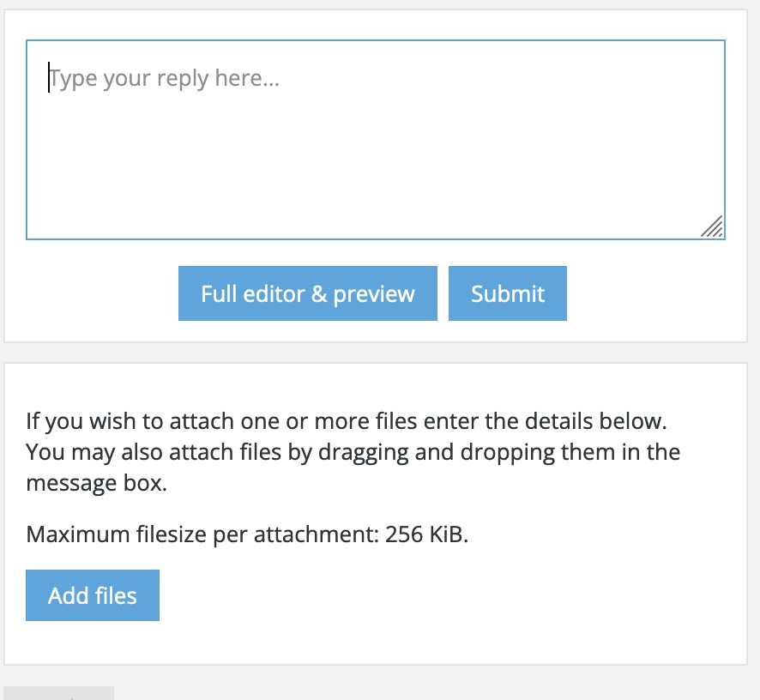Click the text cursor in the reply box

pos(49,78)
